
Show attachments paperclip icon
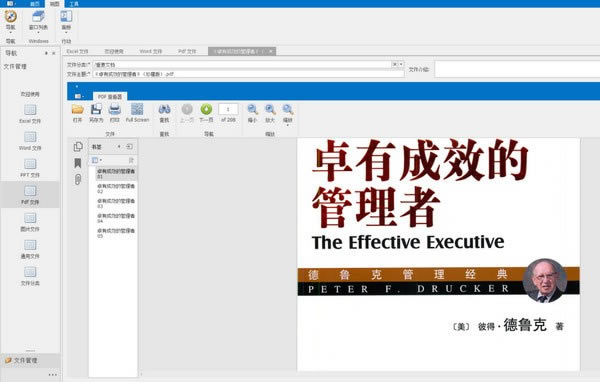click(x=78, y=180)
